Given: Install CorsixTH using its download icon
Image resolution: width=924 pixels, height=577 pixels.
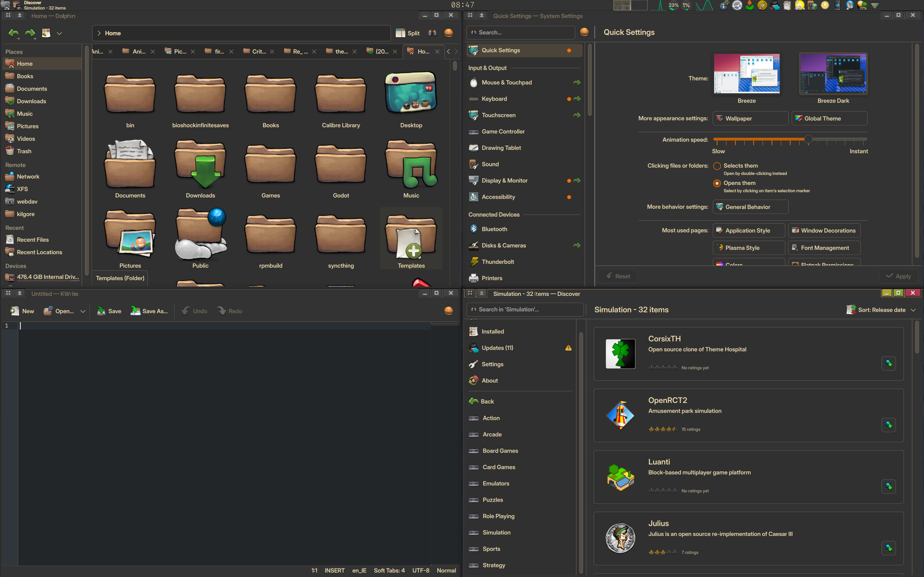Looking at the screenshot, I should click(x=888, y=363).
